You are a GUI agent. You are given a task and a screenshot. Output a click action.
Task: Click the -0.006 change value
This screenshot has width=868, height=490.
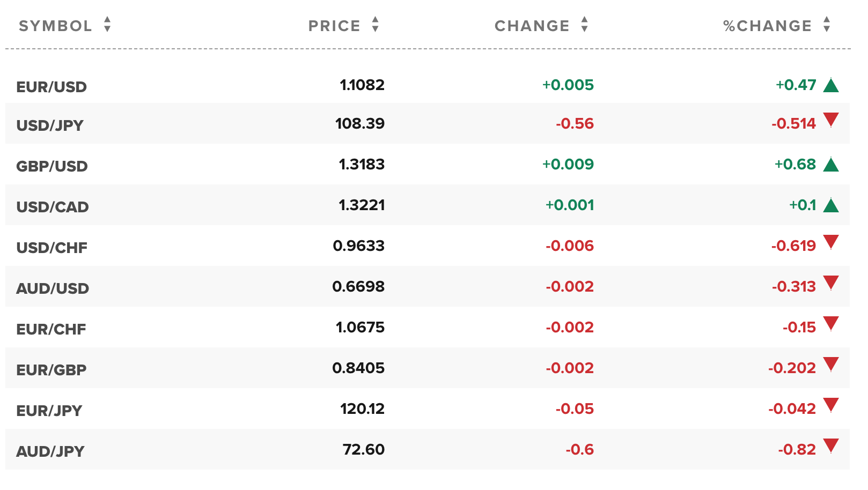point(570,246)
